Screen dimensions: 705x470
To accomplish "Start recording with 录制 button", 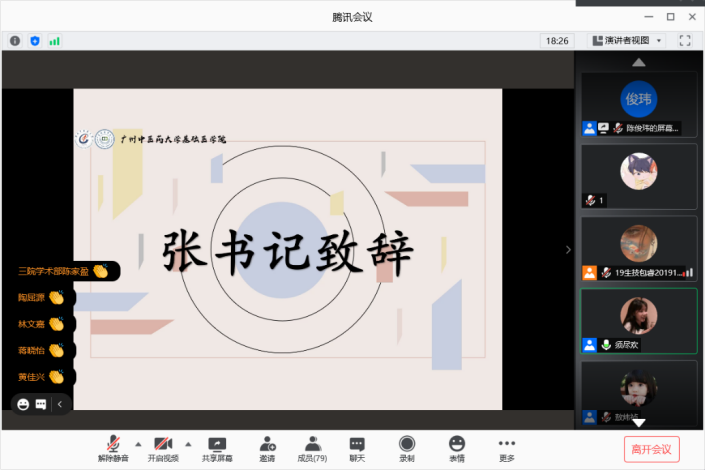I will pyautogui.click(x=407, y=448).
